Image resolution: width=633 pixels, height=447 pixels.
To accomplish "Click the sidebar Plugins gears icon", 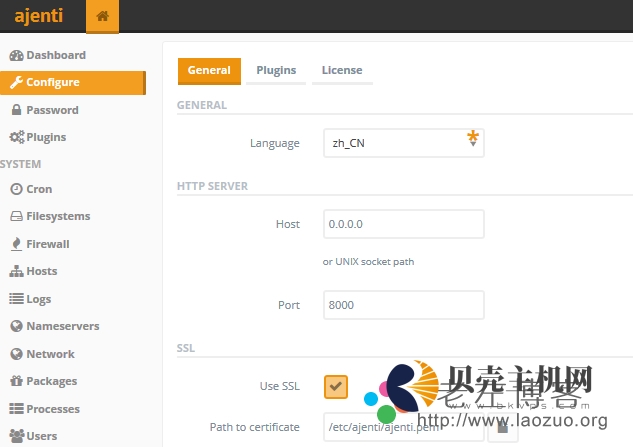I will pos(17,137).
